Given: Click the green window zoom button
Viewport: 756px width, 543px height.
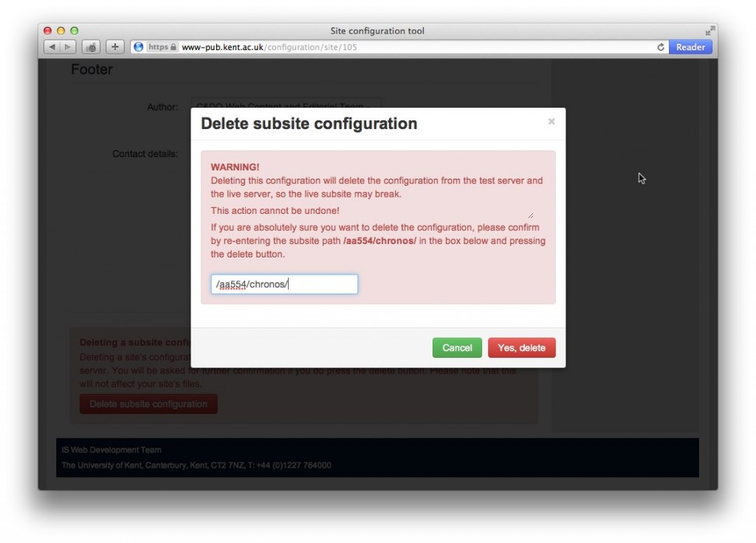Looking at the screenshot, I should pyautogui.click(x=75, y=31).
